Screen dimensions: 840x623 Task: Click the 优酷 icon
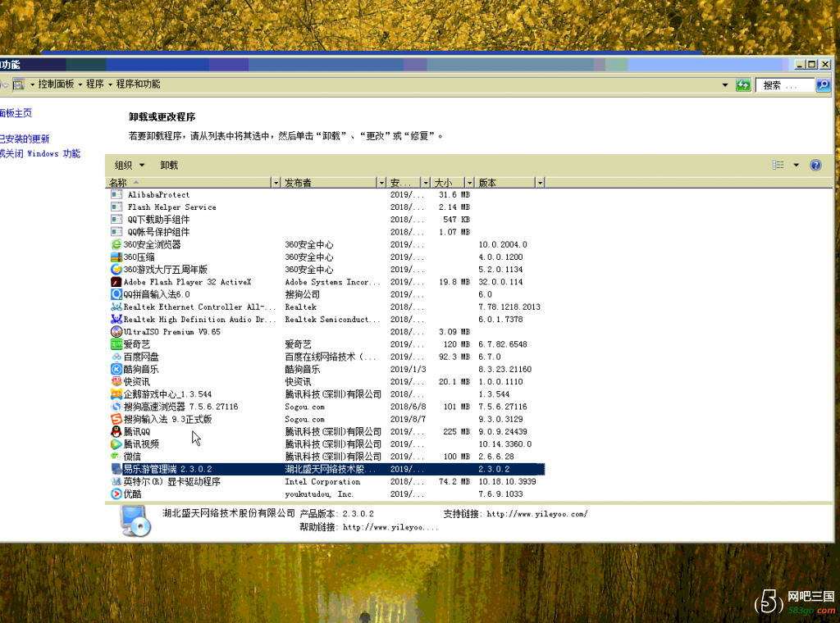(116, 494)
